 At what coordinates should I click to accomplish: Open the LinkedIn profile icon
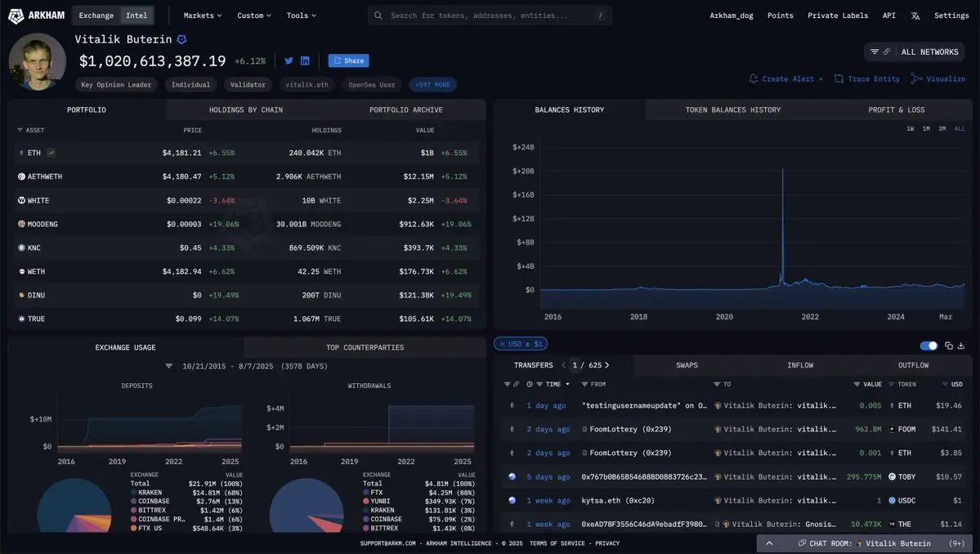305,60
